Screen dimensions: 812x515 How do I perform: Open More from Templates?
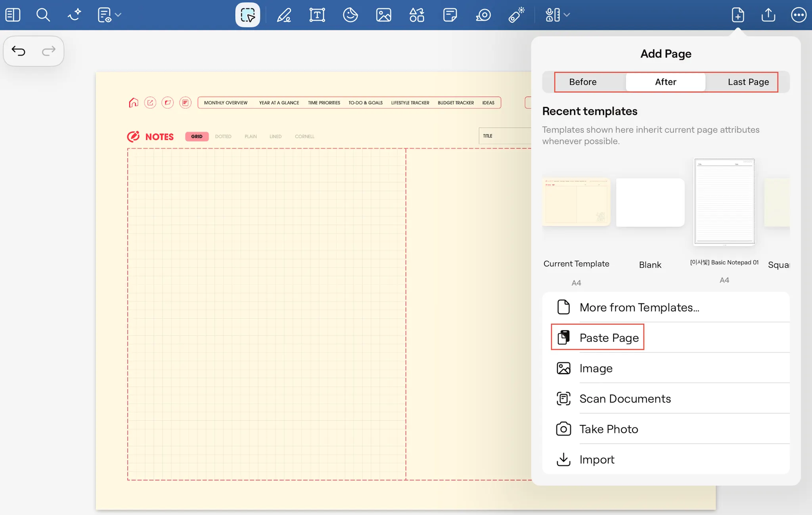pyautogui.click(x=639, y=307)
